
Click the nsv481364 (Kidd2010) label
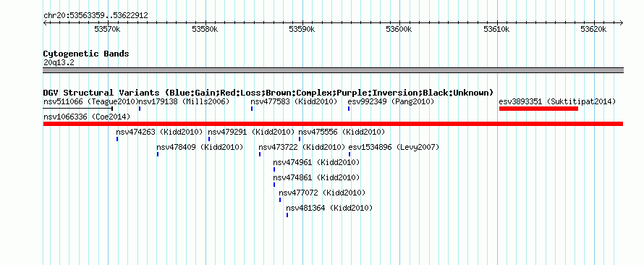pos(329,208)
